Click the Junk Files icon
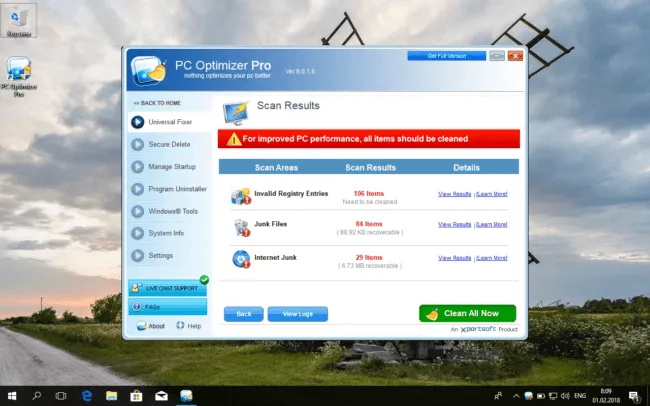Screen dimensions: 650x406 point(241,228)
